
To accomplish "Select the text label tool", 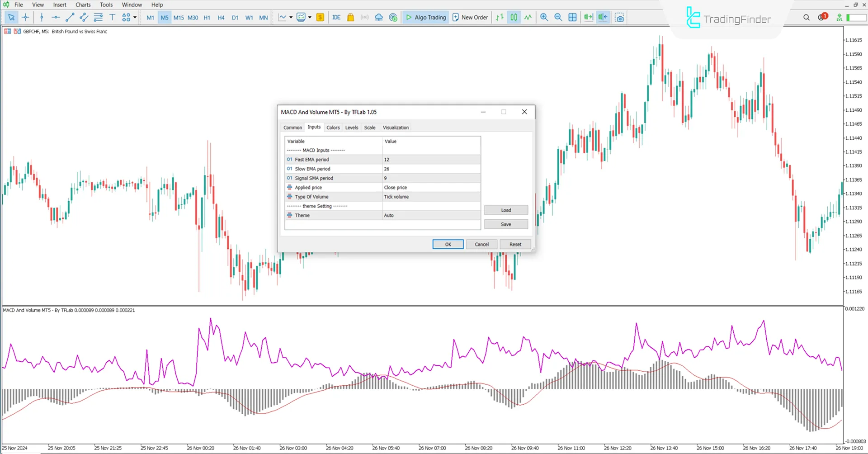I will [x=112, y=17].
